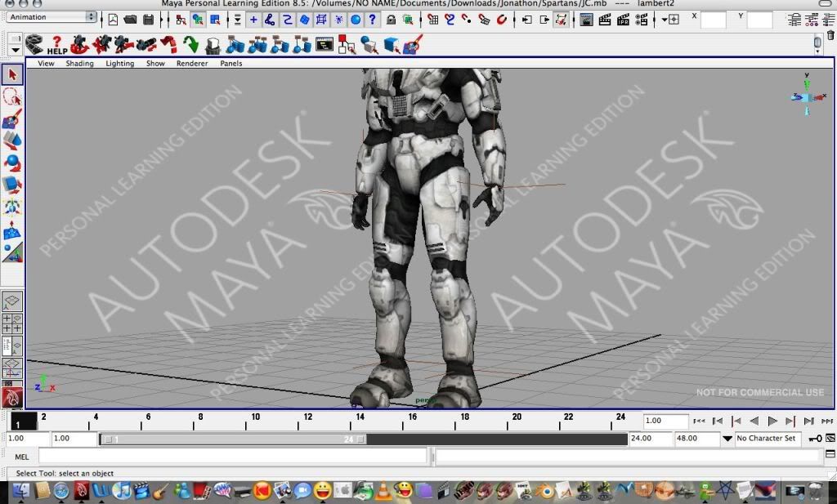Click the X coordinate input field

(713, 20)
